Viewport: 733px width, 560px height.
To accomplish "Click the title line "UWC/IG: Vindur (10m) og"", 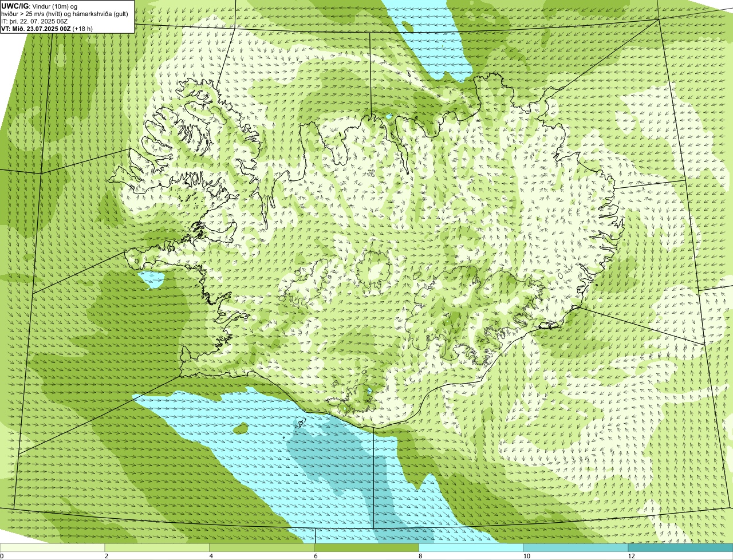I will pyautogui.click(x=39, y=6).
